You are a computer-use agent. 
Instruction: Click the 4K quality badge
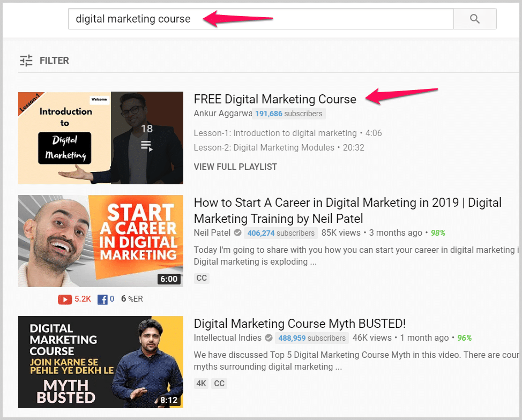201,384
